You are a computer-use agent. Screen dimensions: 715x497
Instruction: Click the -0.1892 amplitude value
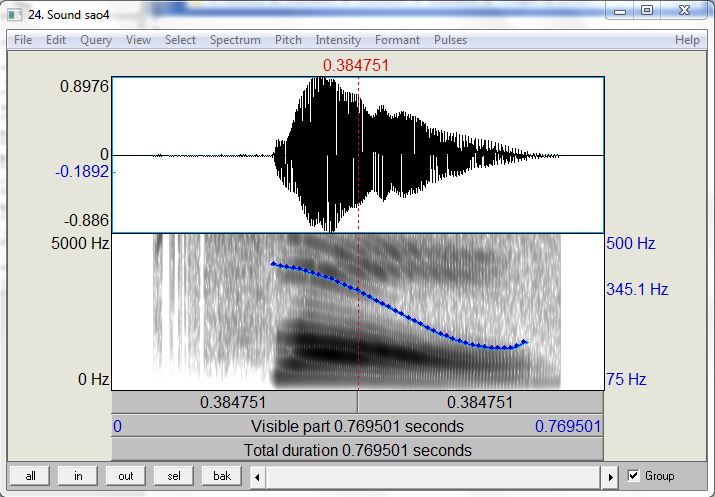click(82, 171)
